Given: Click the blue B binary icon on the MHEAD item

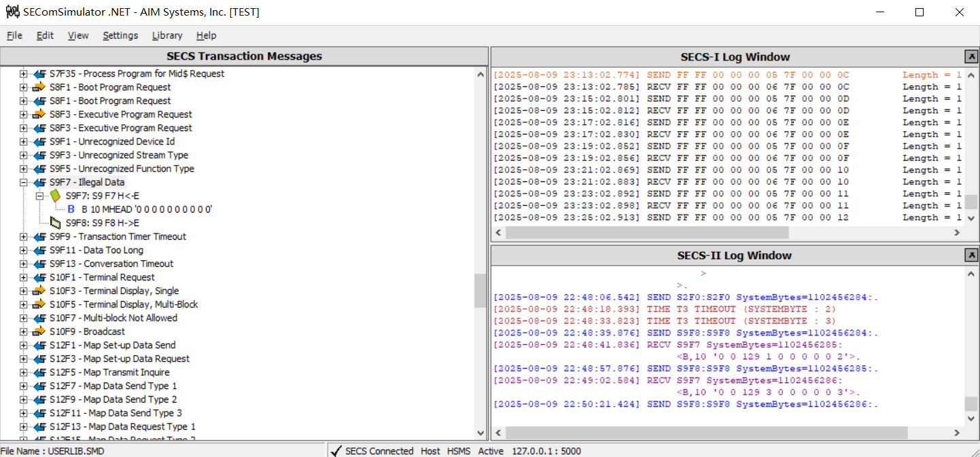Looking at the screenshot, I should [71, 209].
